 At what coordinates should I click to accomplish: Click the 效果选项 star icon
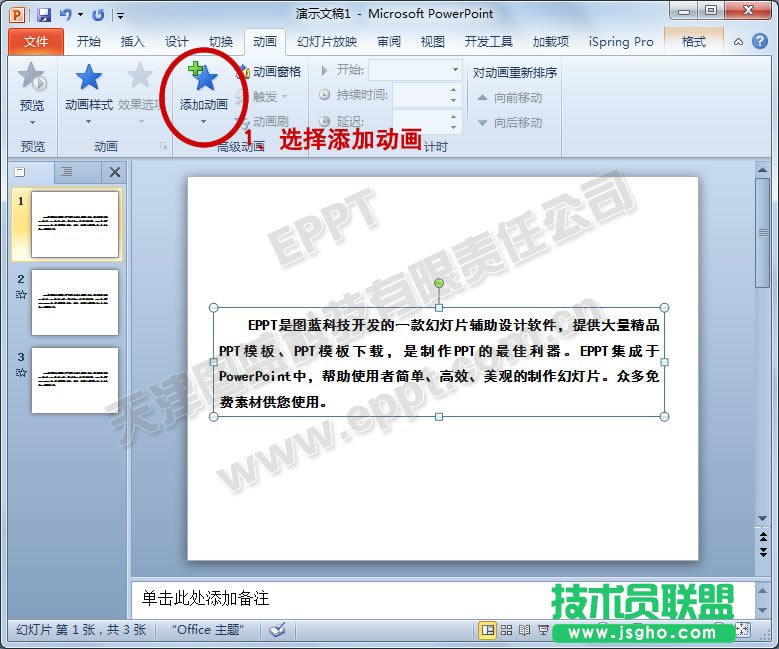coord(140,76)
